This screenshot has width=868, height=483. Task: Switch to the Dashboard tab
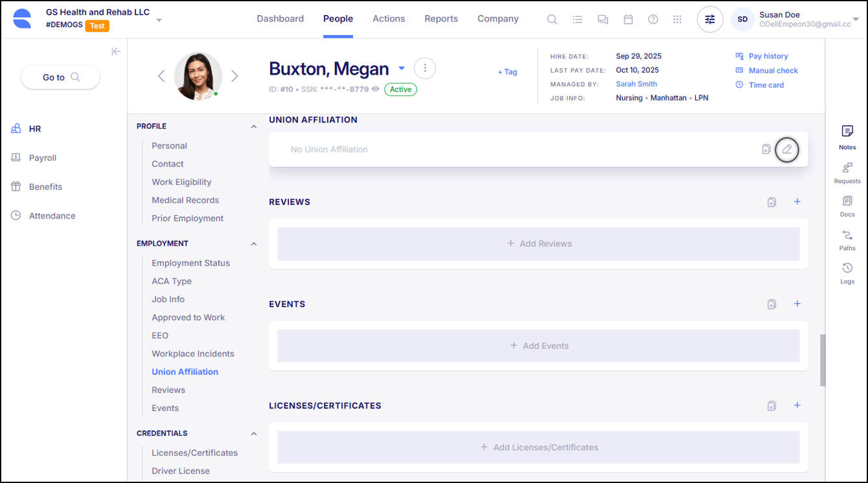tap(280, 19)
